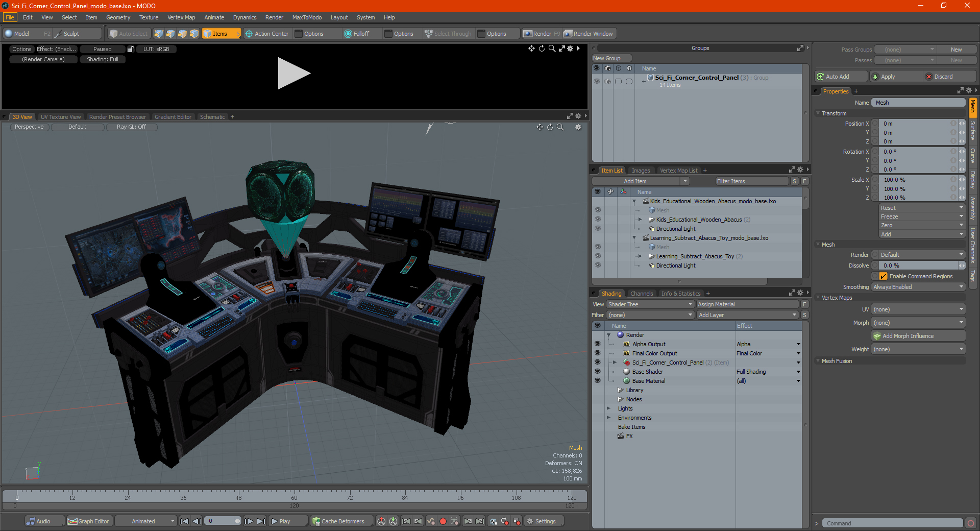Select Edges mode cube icon
The width and height of the screenshot is (980, 531).
click(x=170, y=34)
